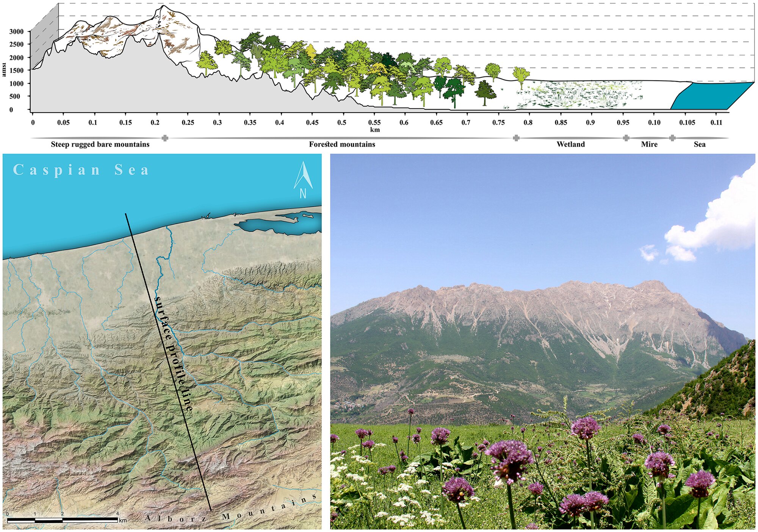Click the marker between Wetland and Mire
Image resolution: width=758 pixels, height=532 pixels.
click(626, 138)
